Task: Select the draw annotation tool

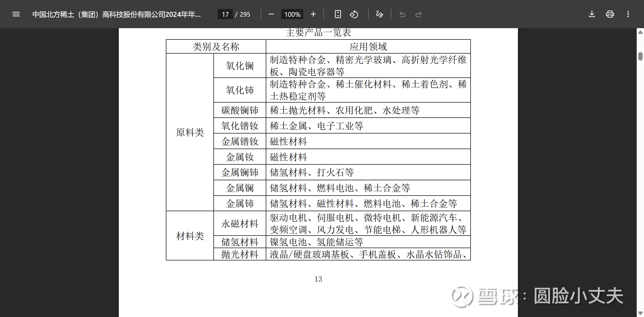Action: 379,14
